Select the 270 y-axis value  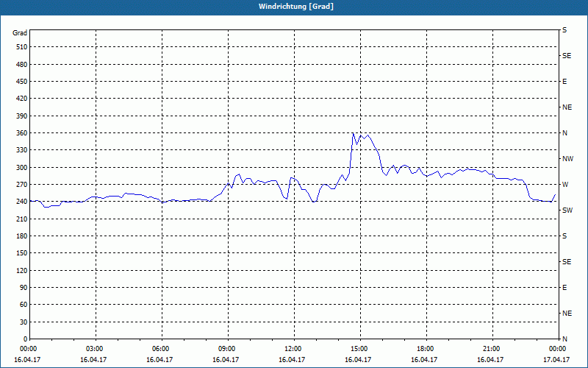pos(21,185)
